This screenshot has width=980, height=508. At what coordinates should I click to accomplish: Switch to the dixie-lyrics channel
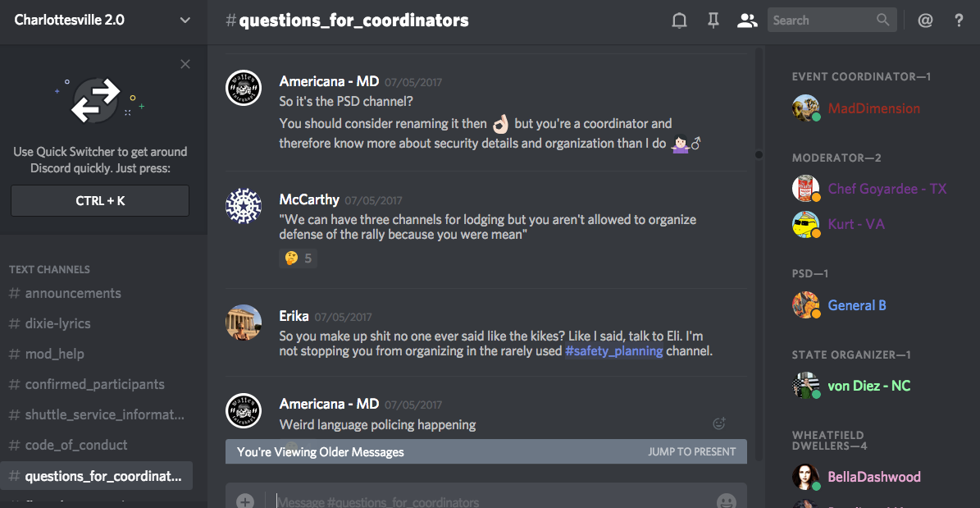[x=57, y=323]
